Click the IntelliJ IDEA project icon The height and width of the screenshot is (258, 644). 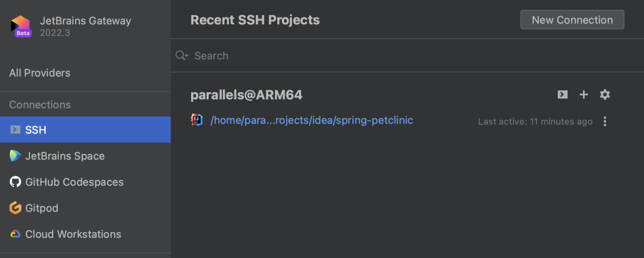[x=197, y=120]
